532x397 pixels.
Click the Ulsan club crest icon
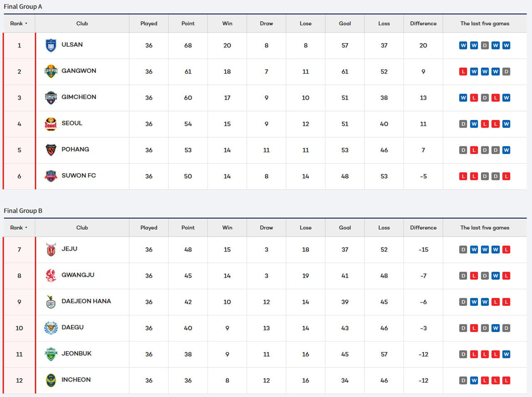coord(51,45)
